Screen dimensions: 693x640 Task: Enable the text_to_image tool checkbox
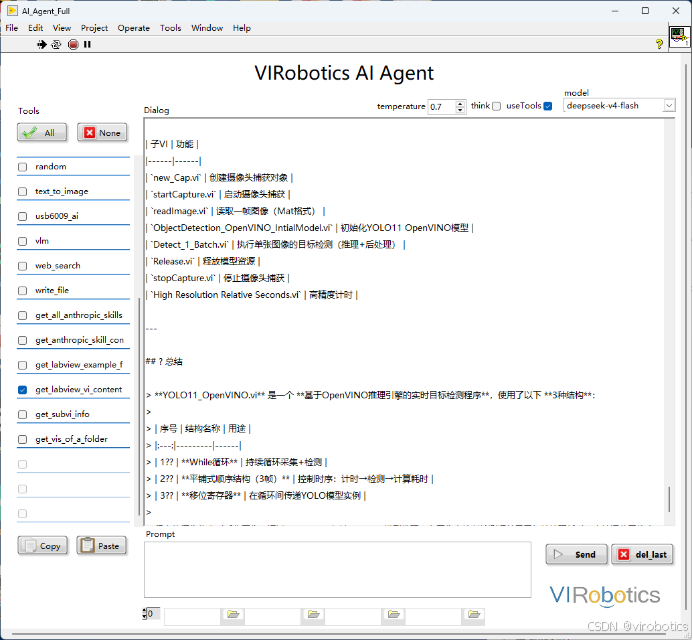coord(23,191)
